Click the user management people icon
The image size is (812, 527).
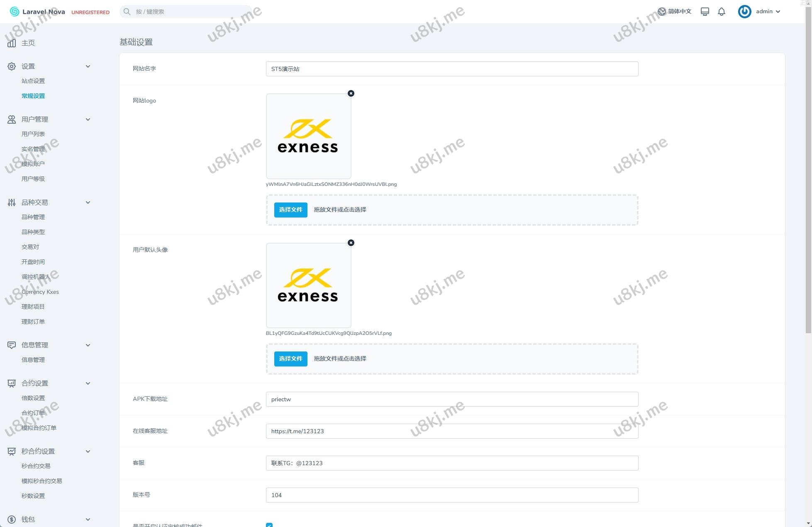point(12,120)
